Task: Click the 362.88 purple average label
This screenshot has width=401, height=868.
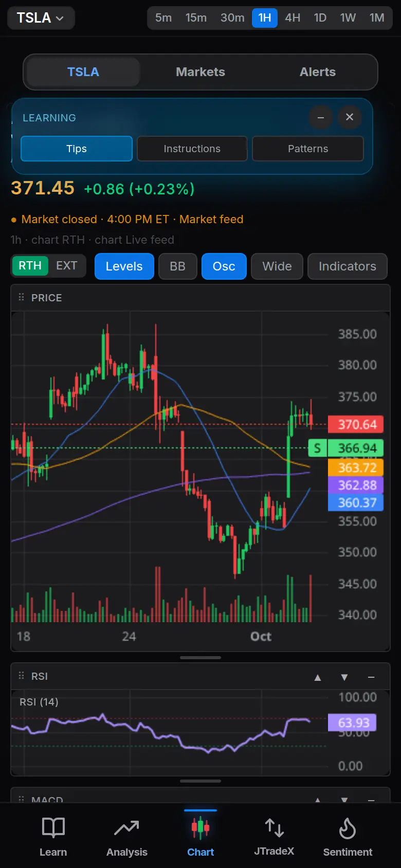Action: [356, 485]
